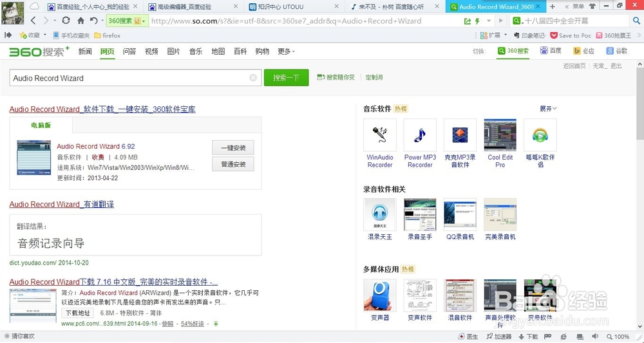
Task: Open the 嘱嘱K歌伴侣 icon
Action: tap(540, 135)
